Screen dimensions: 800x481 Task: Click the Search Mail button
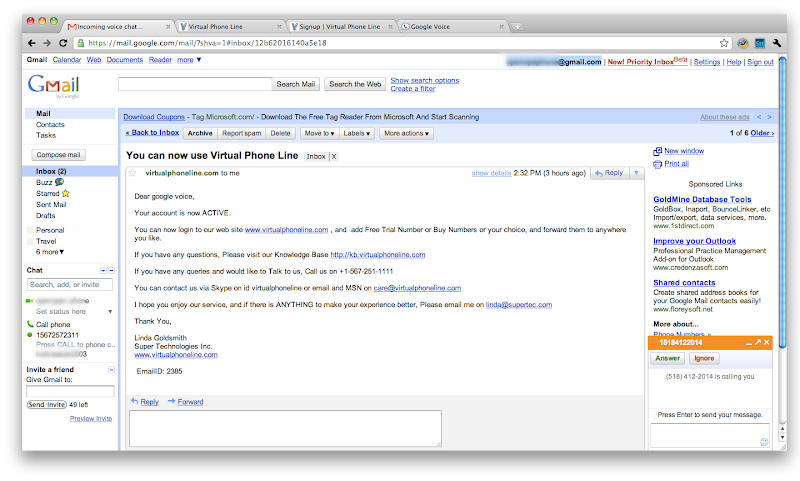click(296, 84)
